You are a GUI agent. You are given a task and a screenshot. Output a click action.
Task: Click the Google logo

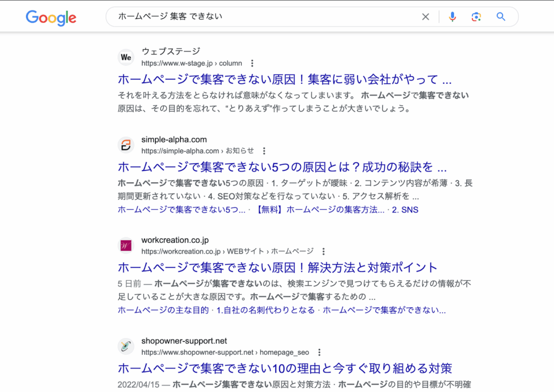tap(51, 18)
